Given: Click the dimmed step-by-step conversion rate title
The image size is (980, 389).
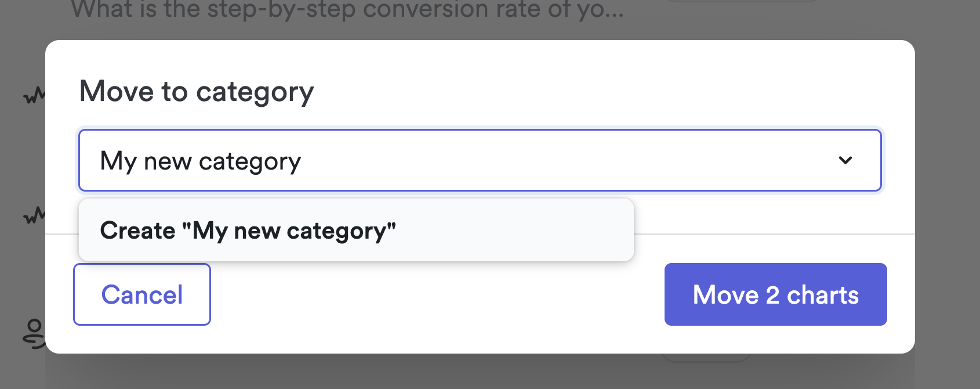Looking at the screenshot, I should (347, 10).
